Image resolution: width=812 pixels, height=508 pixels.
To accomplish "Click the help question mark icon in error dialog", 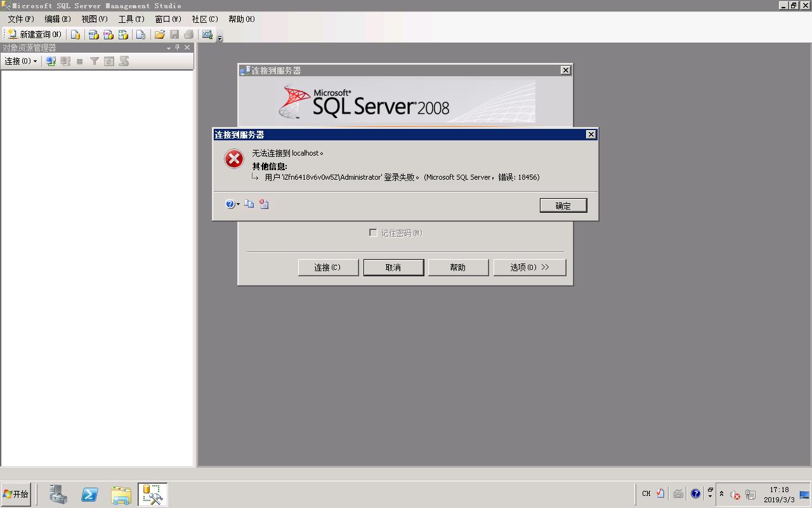I will [x=230, y=204].
